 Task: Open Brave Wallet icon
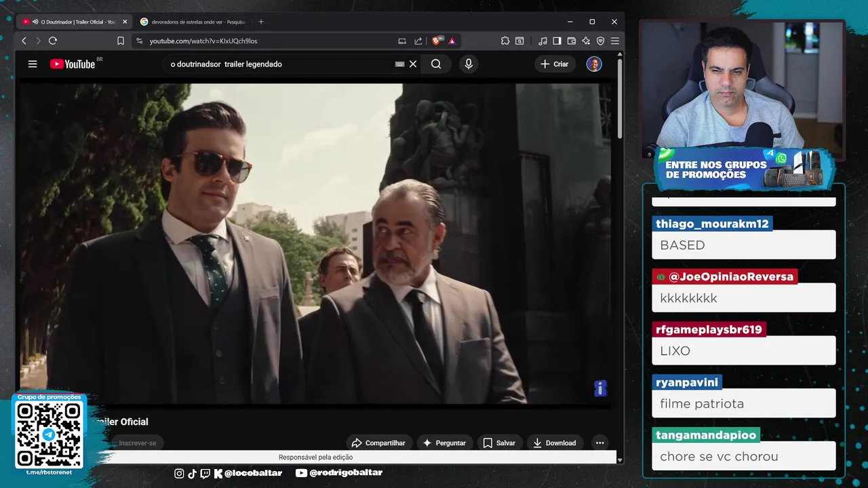pyautogui.click(x=571, y=41)
